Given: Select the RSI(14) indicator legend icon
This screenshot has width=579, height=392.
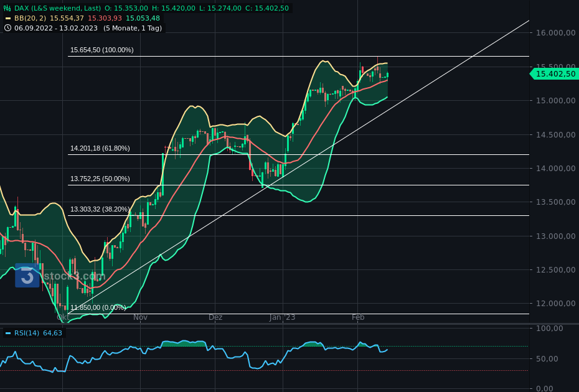Looking at the screenshot, I should tap(7, 332).
